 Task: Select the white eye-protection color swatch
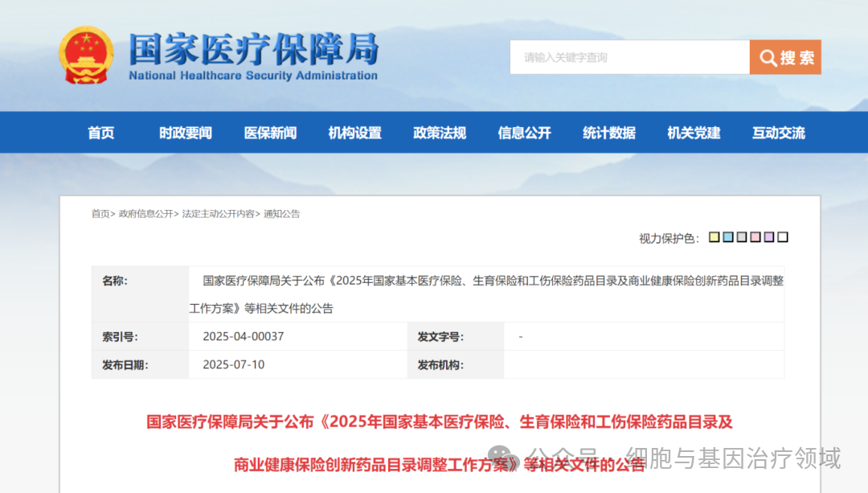[783, 237]
